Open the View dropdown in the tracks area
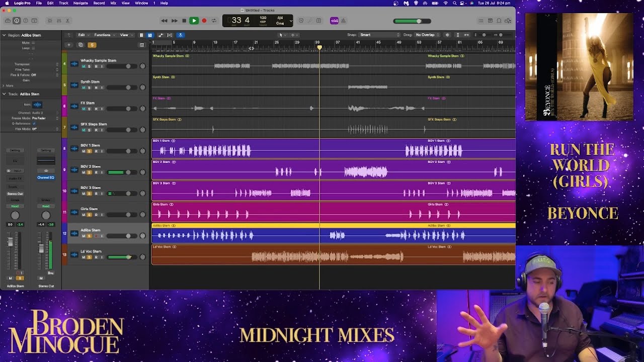The image size is (644, 362). (125, 35)
